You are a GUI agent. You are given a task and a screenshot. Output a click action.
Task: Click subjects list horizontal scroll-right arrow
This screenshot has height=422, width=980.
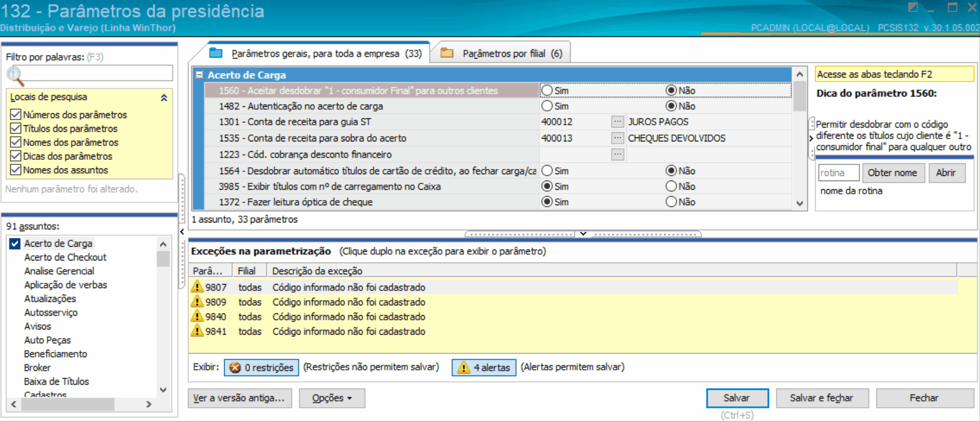pyautogui.click(x=149, y=404)
